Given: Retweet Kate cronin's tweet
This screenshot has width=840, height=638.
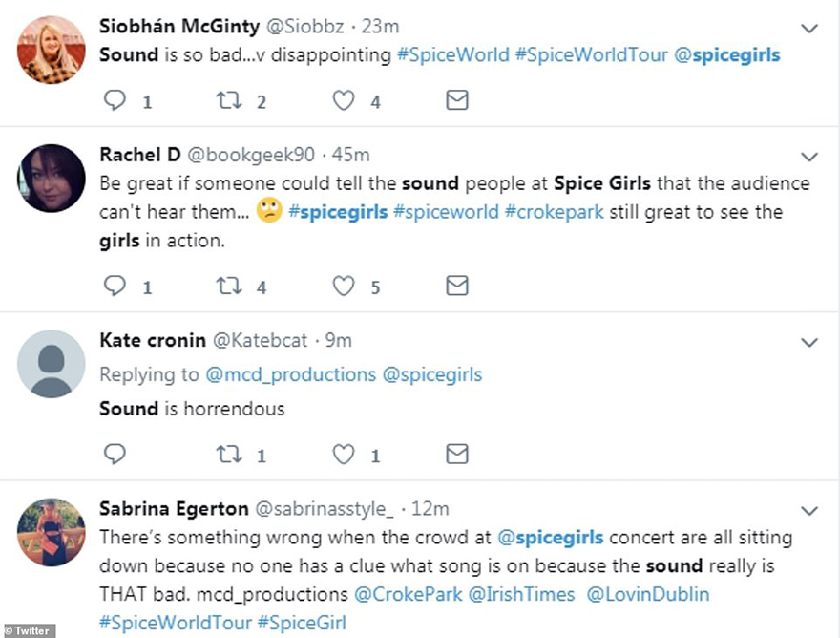Looking at the screenshot, I should pos(229,454).
